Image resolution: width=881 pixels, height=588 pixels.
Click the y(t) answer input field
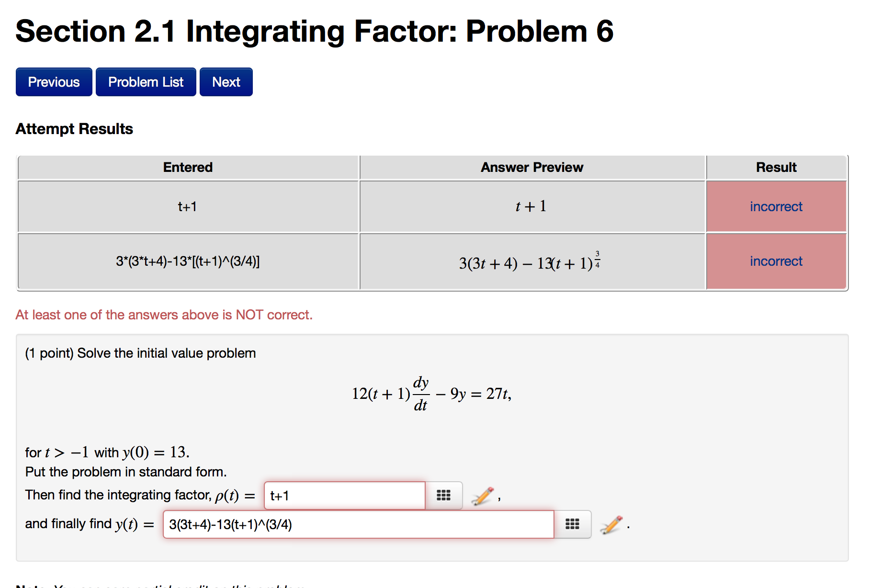click(x=358, y=524)
